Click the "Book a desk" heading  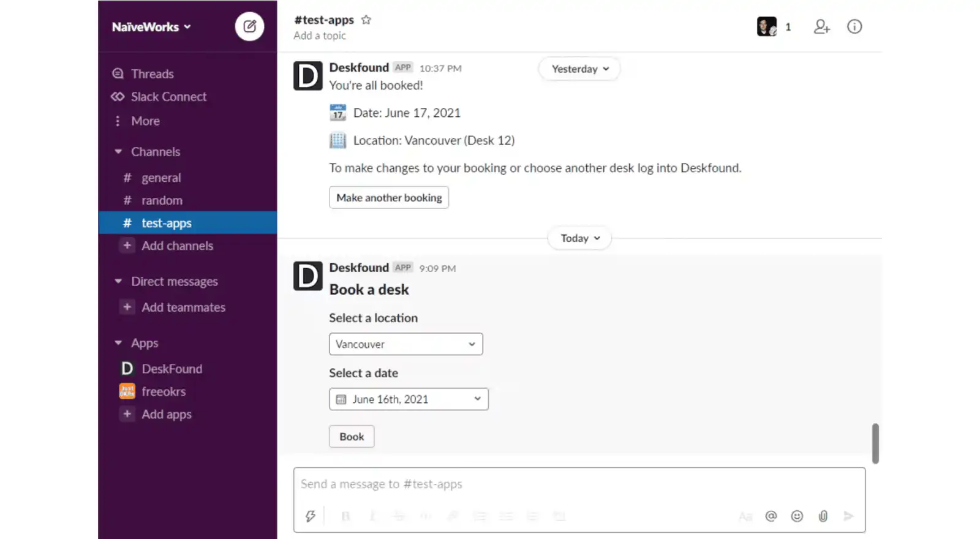click(x=369, y=290)
